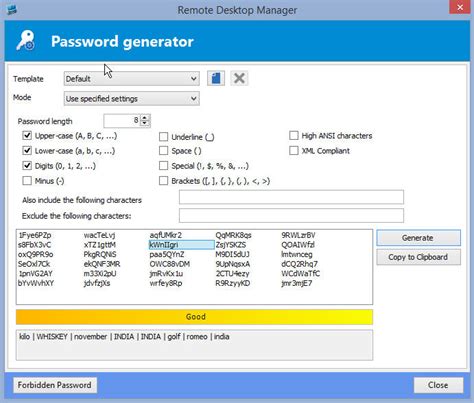Select password 9UpNqsxA
This screenshot has width=474, height=403.
click(233, 264)
